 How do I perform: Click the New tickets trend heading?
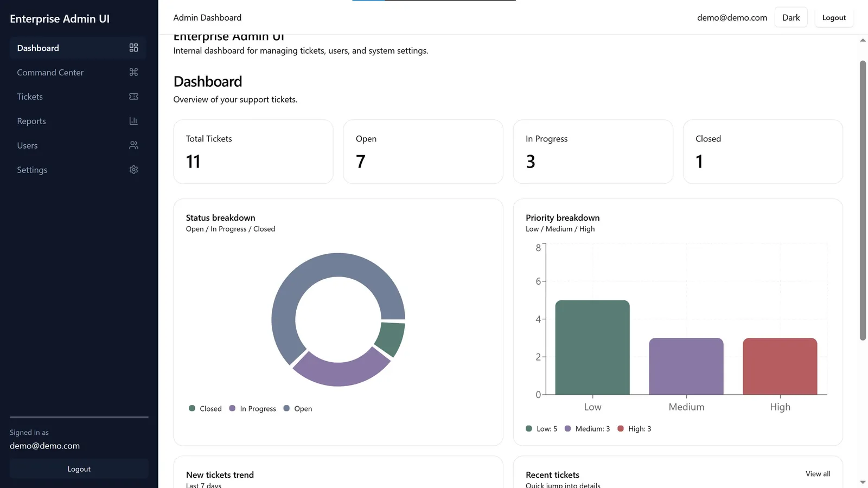[x=220, y=474]
